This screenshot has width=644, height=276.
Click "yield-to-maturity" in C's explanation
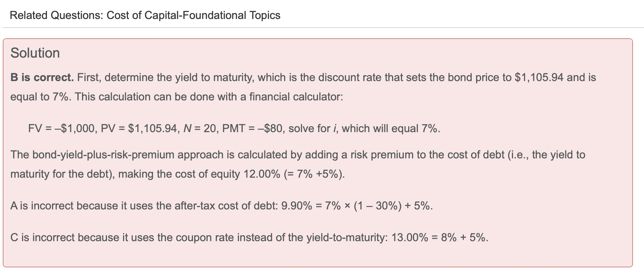pos(347,237)
